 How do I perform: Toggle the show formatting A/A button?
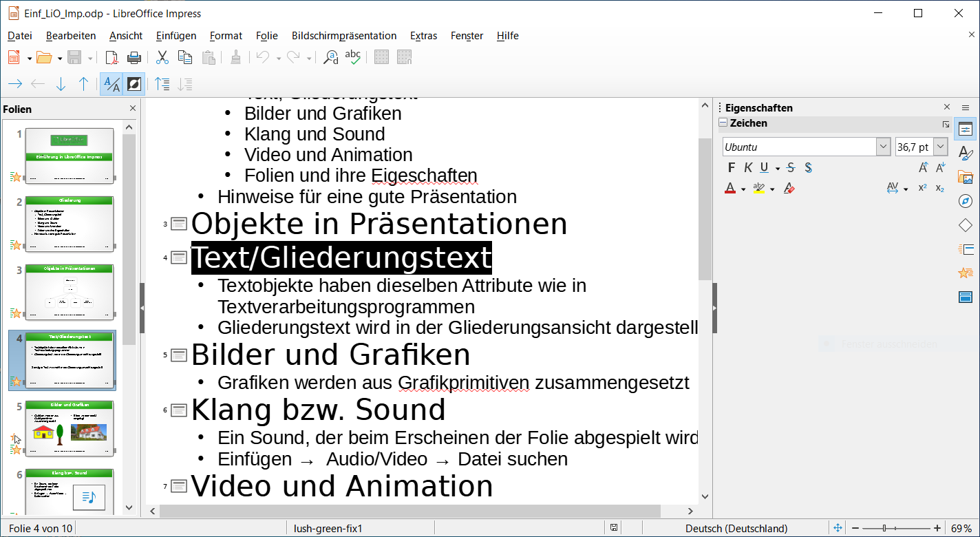point(111,84)
